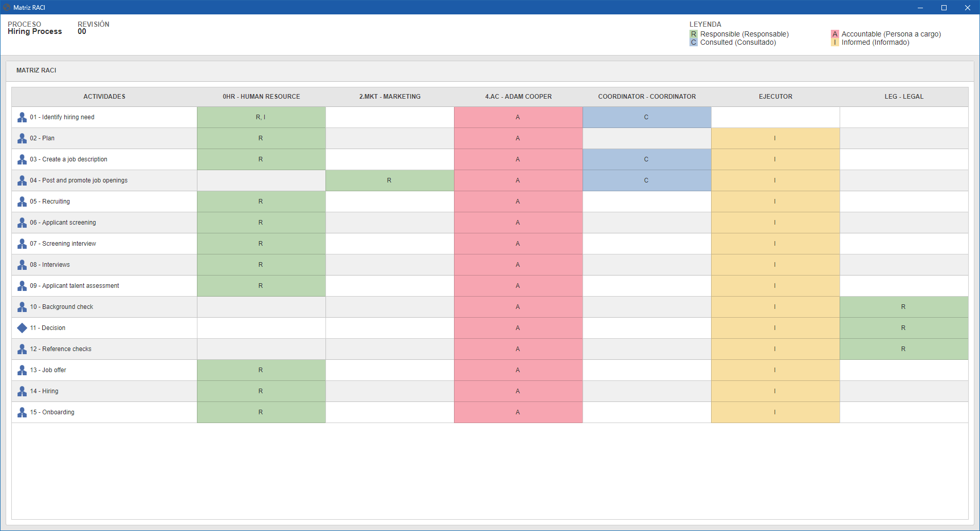Click the red A Accountable legend swatch
This screenshot has height=531, width=980.
(835, 34)
